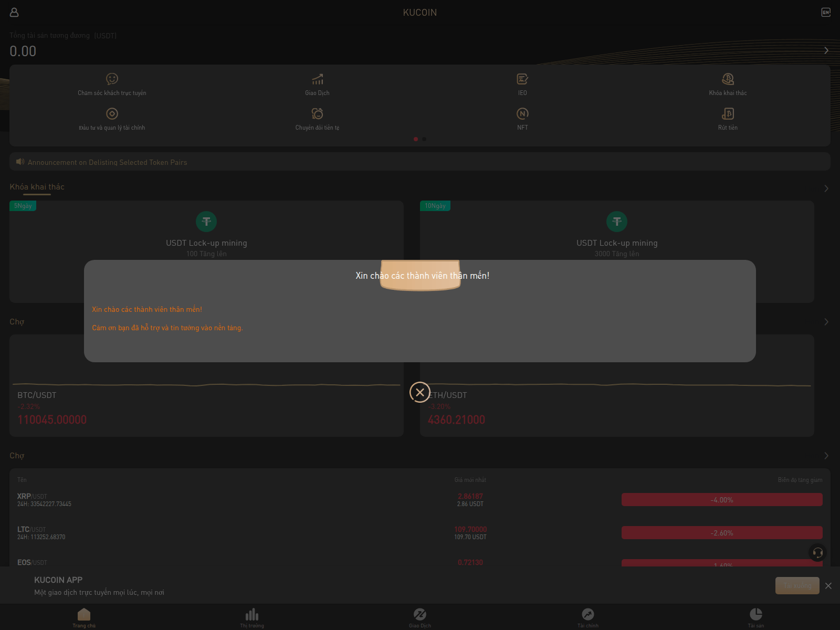Expand Khóa khai thác section chevron
The image size is (840, 630).
click(826, 188)
